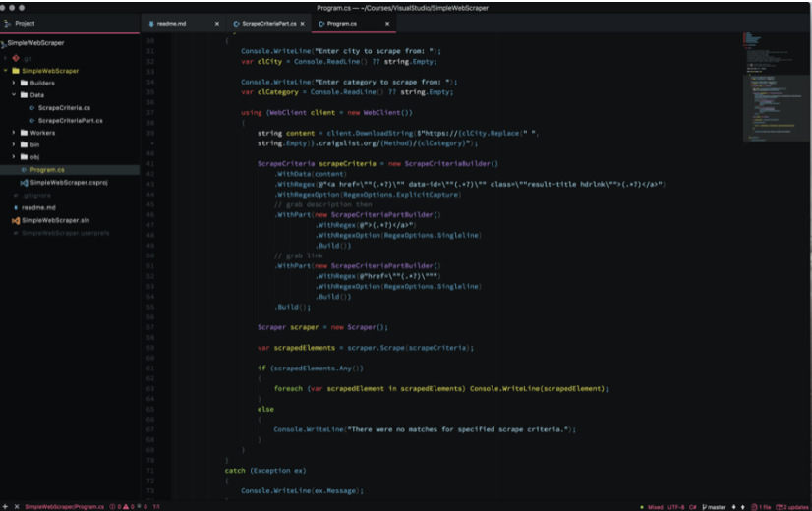
Task: Click the C# icon beside ScrapeCriteria.cs
Action: coord(32,108)
